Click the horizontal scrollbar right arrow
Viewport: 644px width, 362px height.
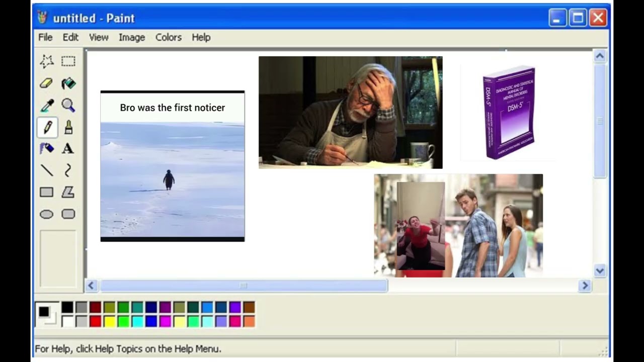tap(585, 286)
